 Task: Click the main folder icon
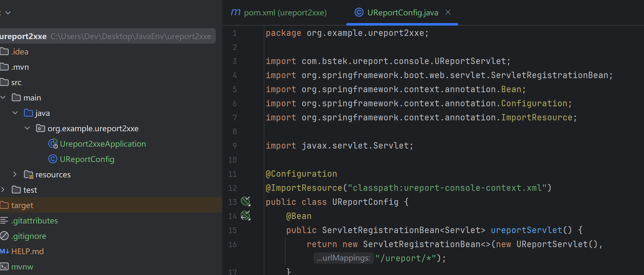click(16, 97)
